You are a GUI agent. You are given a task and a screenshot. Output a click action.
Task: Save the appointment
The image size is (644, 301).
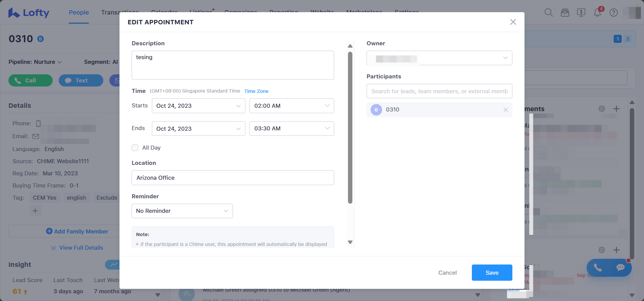coord(492,273)
